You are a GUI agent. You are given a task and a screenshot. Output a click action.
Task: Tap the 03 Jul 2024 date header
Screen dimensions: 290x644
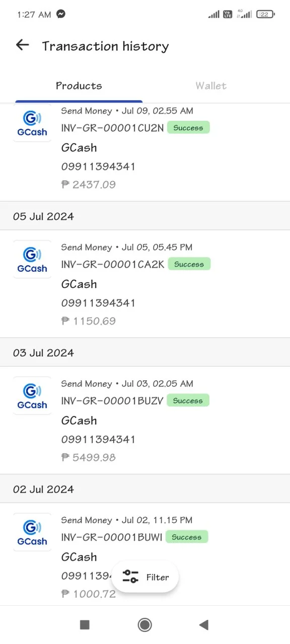[145, 353]
